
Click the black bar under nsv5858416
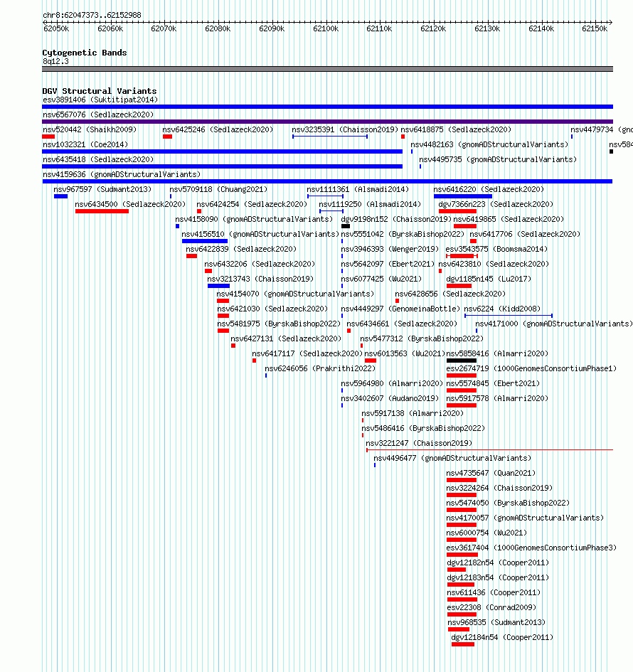tap(462, 361)
